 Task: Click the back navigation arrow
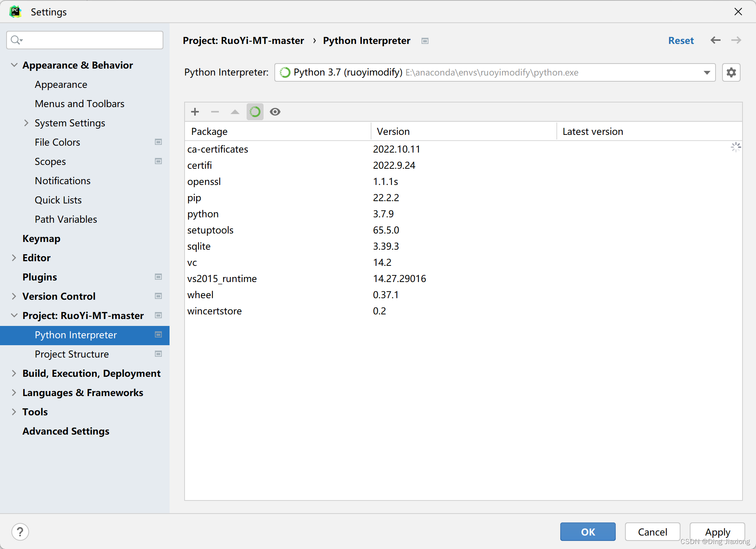(x=716, y=40)
